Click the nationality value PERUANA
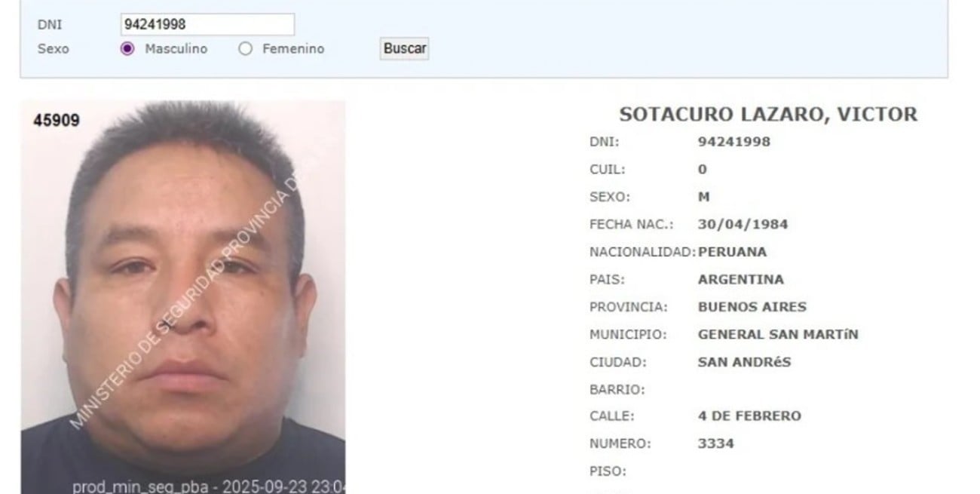The width and height of the screenshot is (980, 494). (732, 252)
